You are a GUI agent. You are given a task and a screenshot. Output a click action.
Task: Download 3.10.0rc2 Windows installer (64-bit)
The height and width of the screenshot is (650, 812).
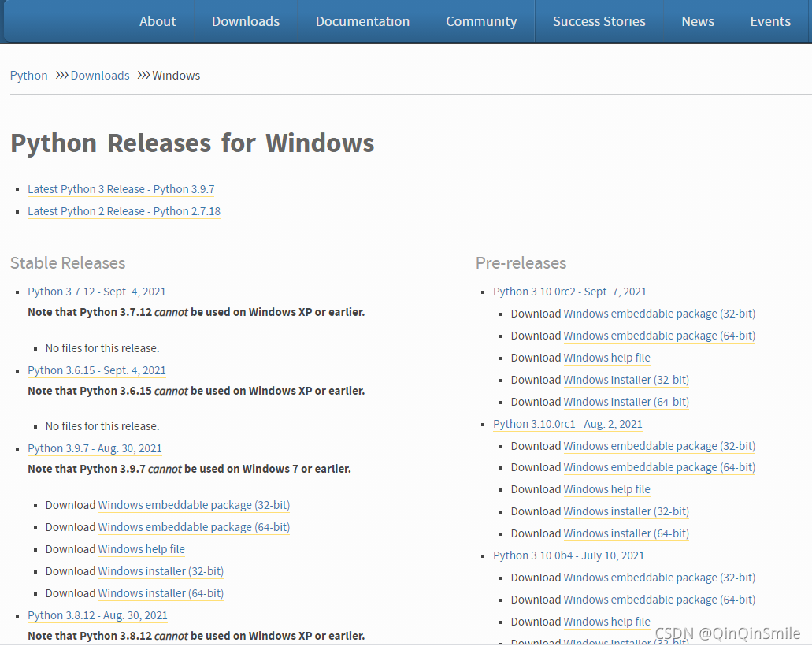pos(626,402)
